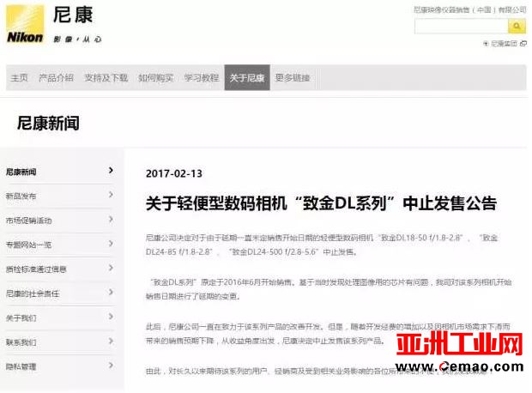Open the 如何购买 menu item
532x393 pixels.
point(155,78)
